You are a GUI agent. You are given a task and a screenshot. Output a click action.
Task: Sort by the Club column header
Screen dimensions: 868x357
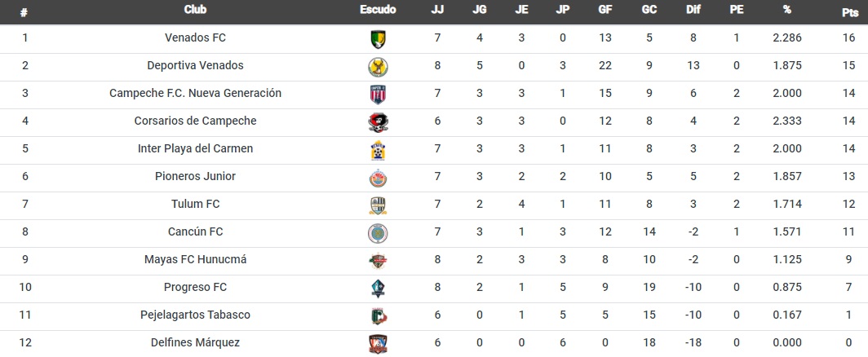pos(195,10)
